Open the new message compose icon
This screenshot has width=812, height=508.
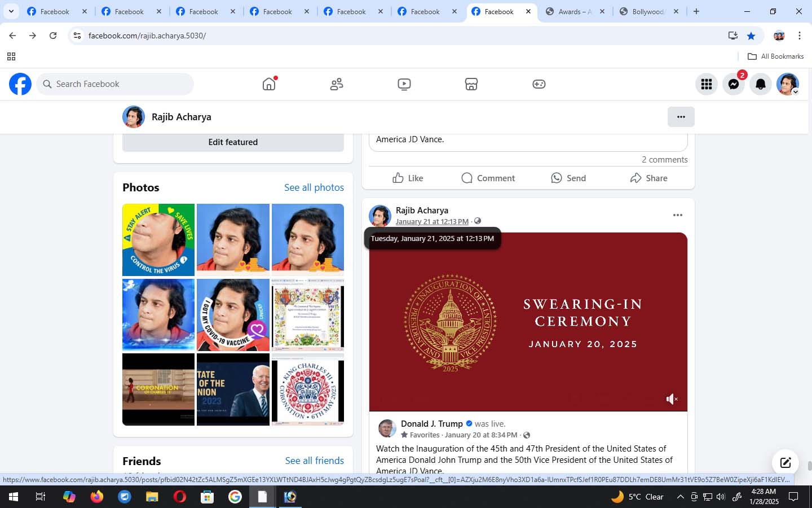pos(785,463)
